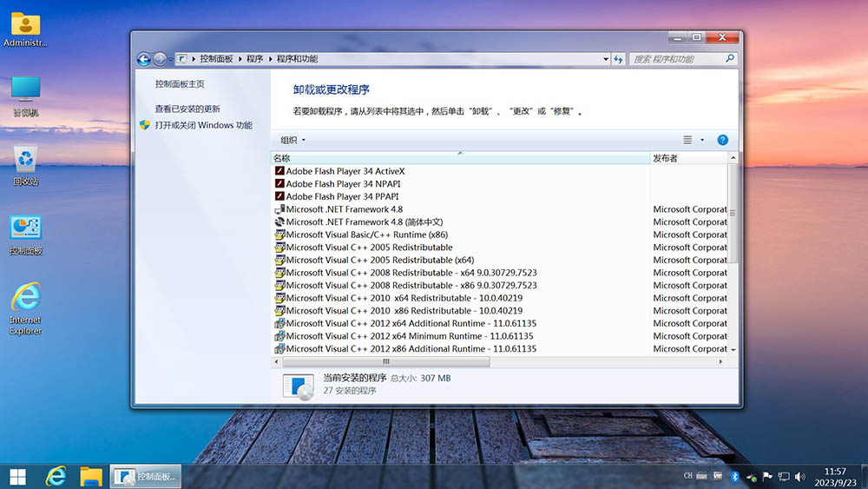The height and width of the screenshot is (489, 868).
Task: Click the 程序 breadcrumb in address bar
Action: 254,59
